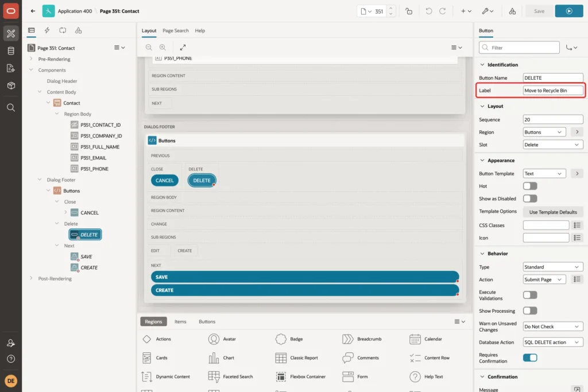This screenshot has height=392, width=588.
Task: Switch to Rendering tree tab icon
Action: point(31,30)
